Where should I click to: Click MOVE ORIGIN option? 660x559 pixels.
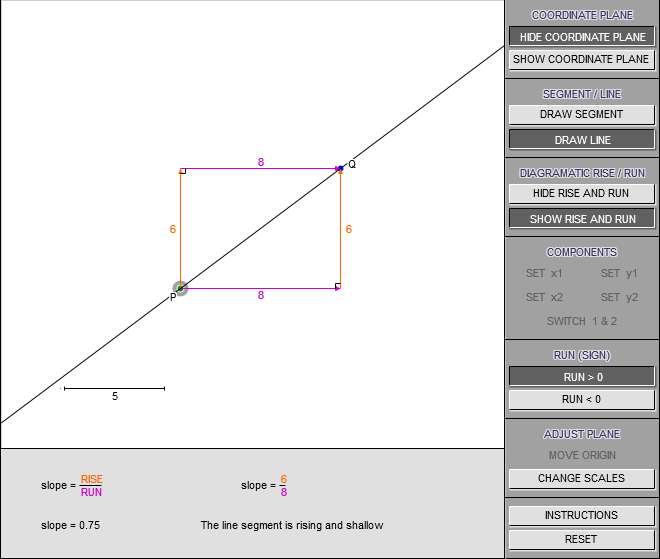pyautogui.click(x=582, y=455)
